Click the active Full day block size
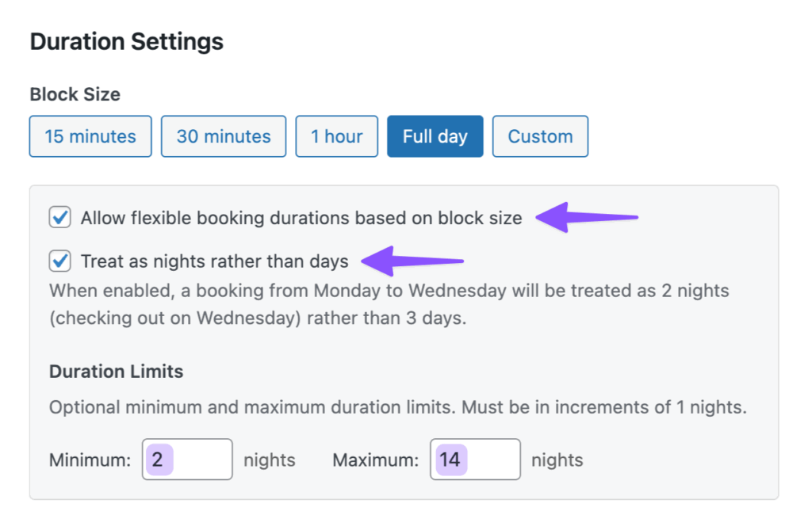Image resolution: width=812 pixels, height=530 pixels. coord(435,136)
